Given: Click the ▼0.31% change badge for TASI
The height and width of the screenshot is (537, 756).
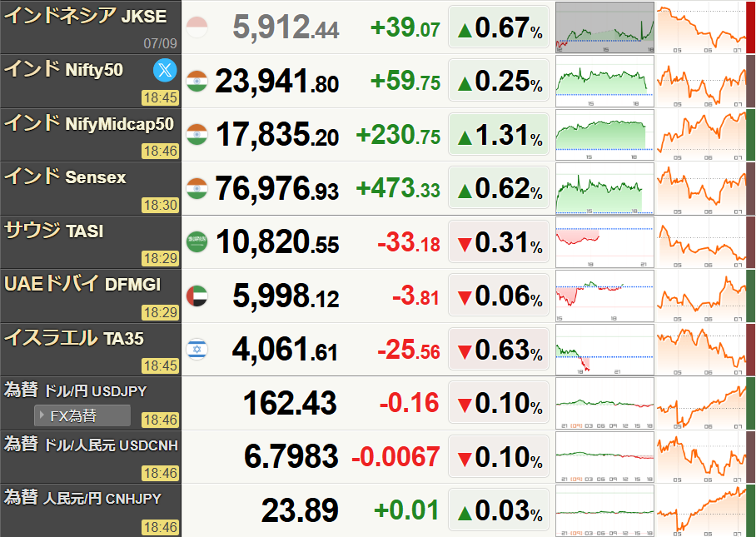Looking at the screenshot, I should point(499,242).
